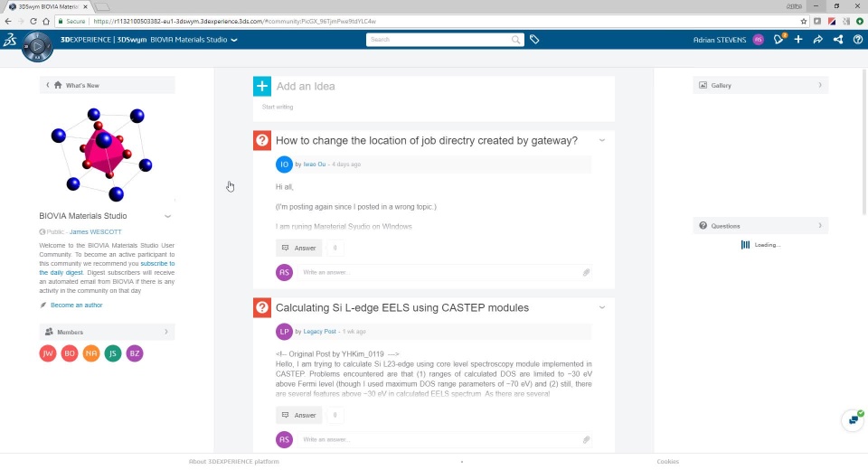
Task: Click the 3DS logo in header
Action: coord(10,40)
